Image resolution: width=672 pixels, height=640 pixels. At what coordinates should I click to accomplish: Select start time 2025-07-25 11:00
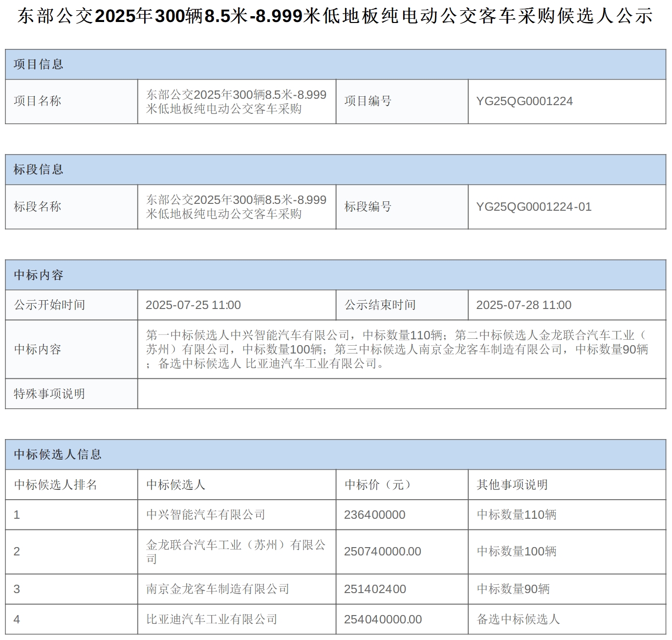point(193,305)
